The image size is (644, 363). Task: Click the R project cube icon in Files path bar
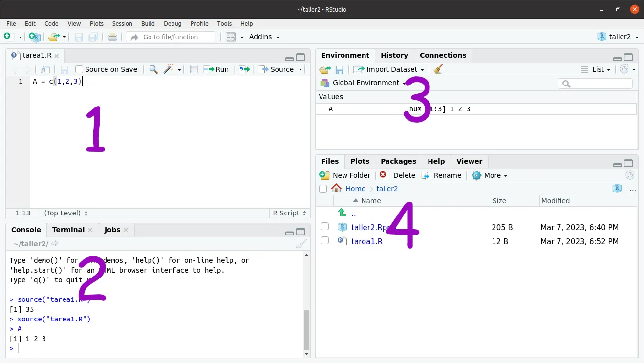(617, 189)
